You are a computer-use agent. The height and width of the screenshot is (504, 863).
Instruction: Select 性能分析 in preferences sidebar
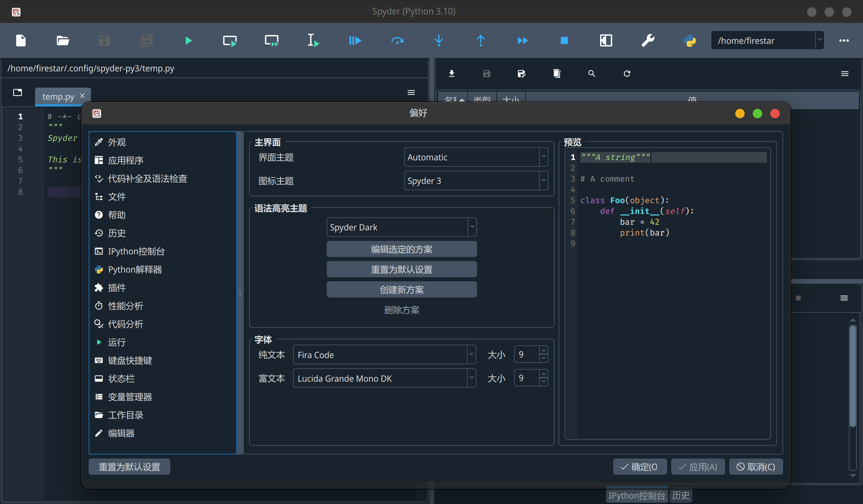click(162, 306)
